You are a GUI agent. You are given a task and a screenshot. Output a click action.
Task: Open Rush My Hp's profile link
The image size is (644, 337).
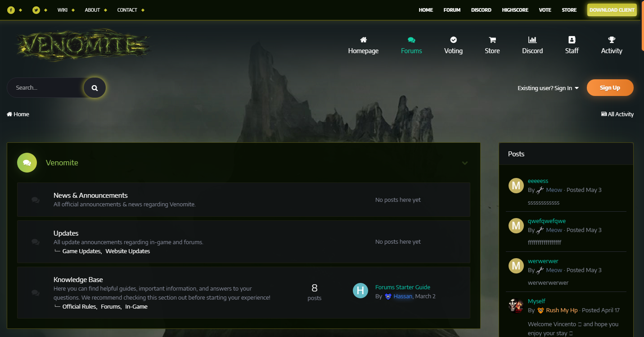tap(562, 310)
